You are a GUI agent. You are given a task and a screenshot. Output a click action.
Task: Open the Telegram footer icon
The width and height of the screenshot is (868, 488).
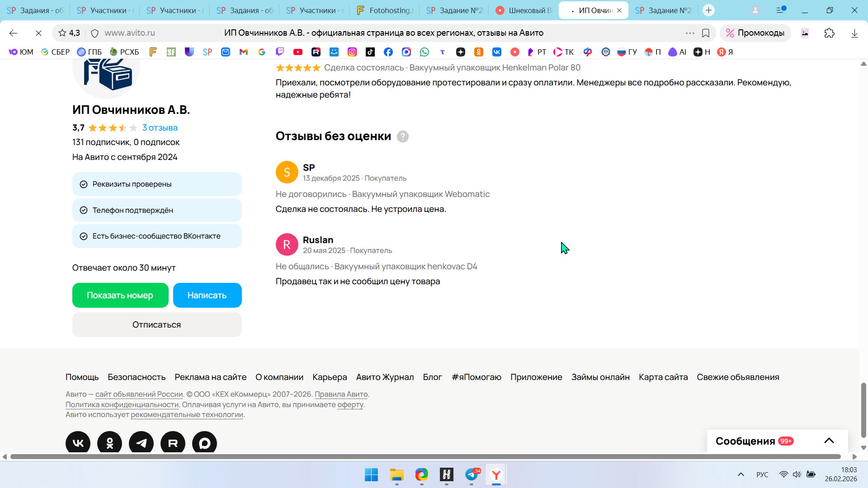[141, 443]
